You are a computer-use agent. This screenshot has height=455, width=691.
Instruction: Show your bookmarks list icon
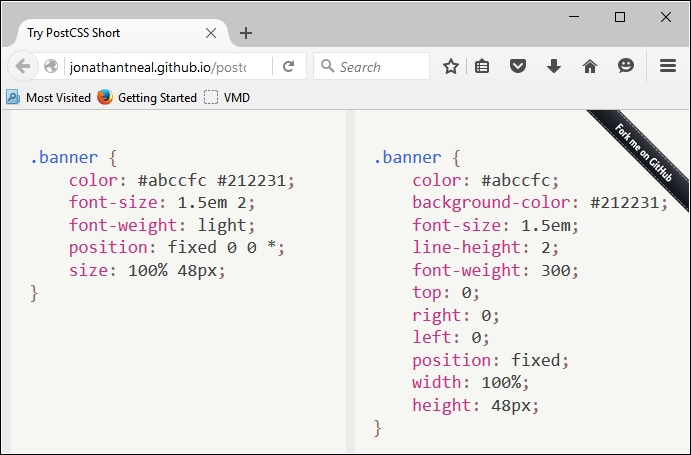click(482, 67)
